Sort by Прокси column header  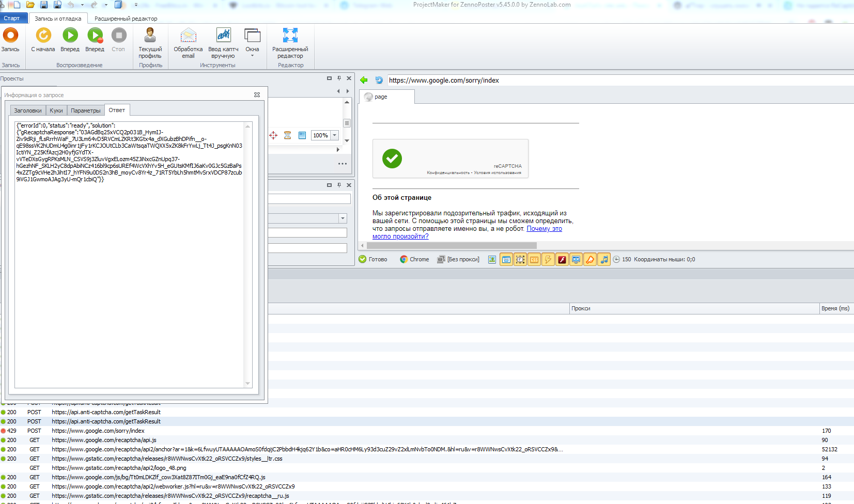(x=694, y=308)
